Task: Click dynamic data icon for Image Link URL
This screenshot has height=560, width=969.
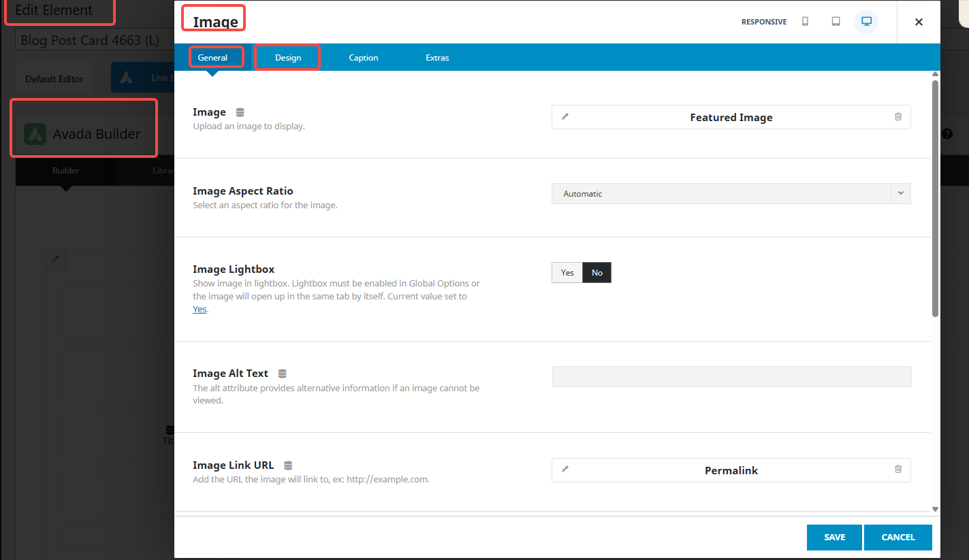Action: 288,465
